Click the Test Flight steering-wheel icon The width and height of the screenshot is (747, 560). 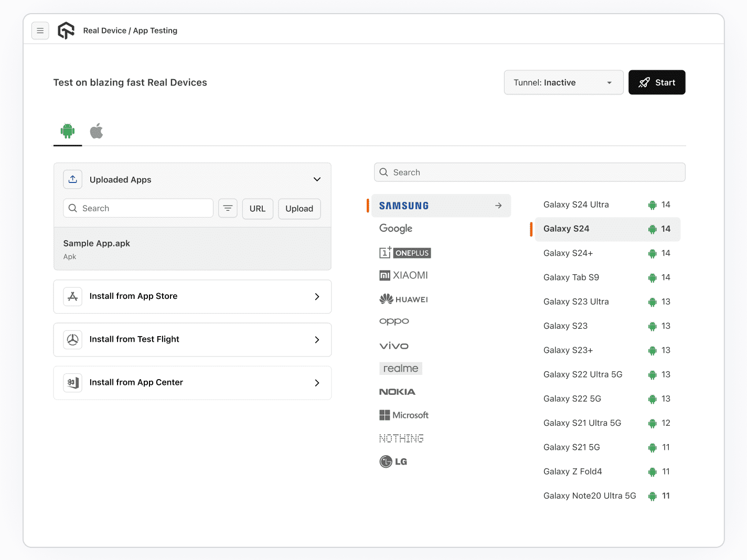tap(72, 339)
